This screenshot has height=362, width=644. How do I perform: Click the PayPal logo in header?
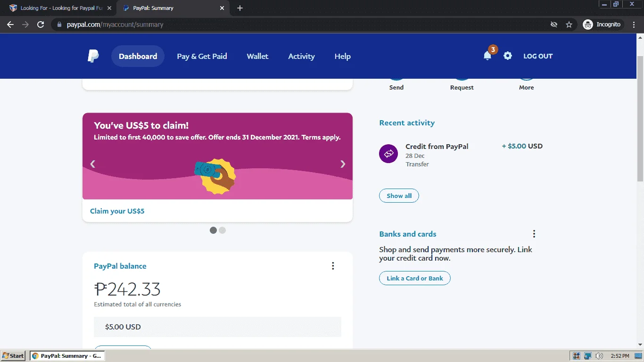pos(93,56)
